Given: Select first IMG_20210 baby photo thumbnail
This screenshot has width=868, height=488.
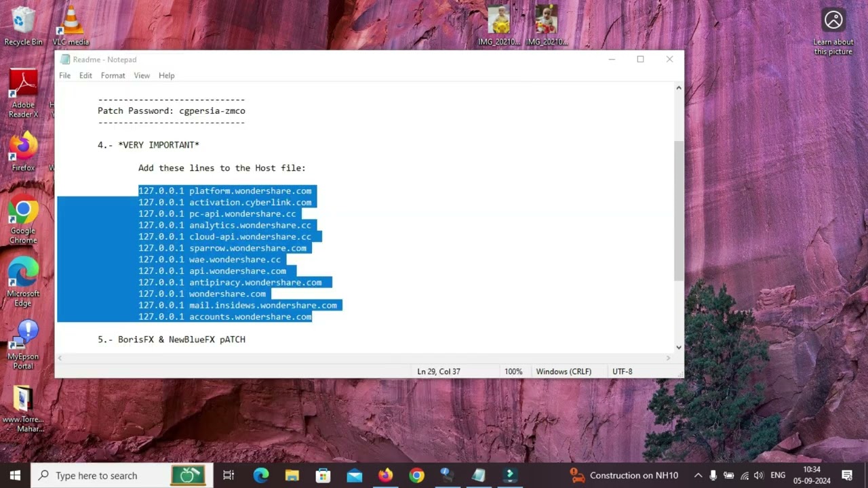Looking at the screenshot, I should click(499, 26).
